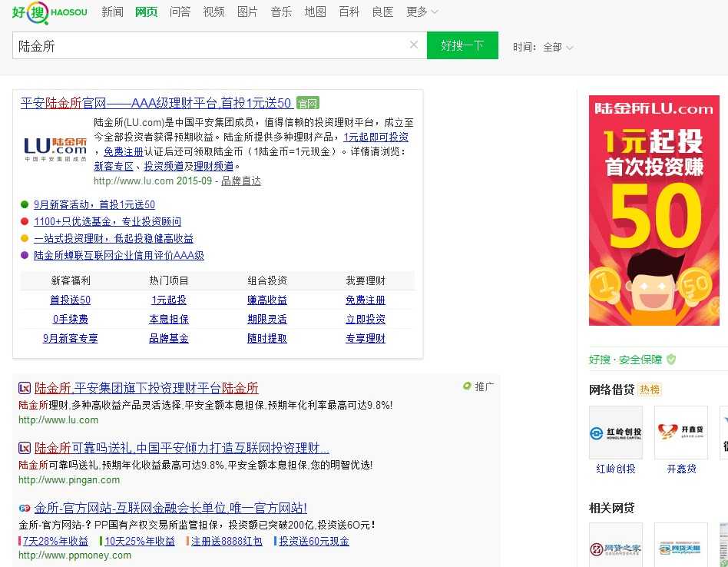Open the 开鑫贷 logo thumbnail
This screenshot has height=567, width=728.
point(680,433)
